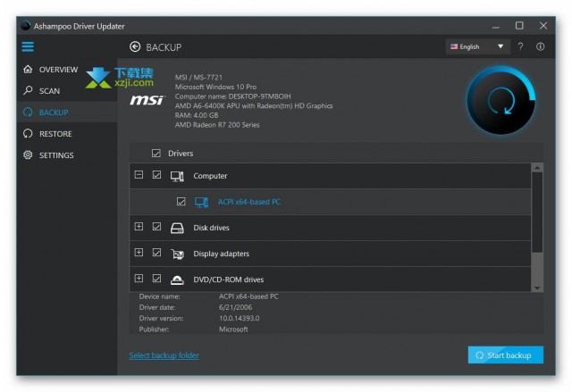Click the Scan magnifier icon
This screenshot has height=392, width=572.
coord(28,90)
